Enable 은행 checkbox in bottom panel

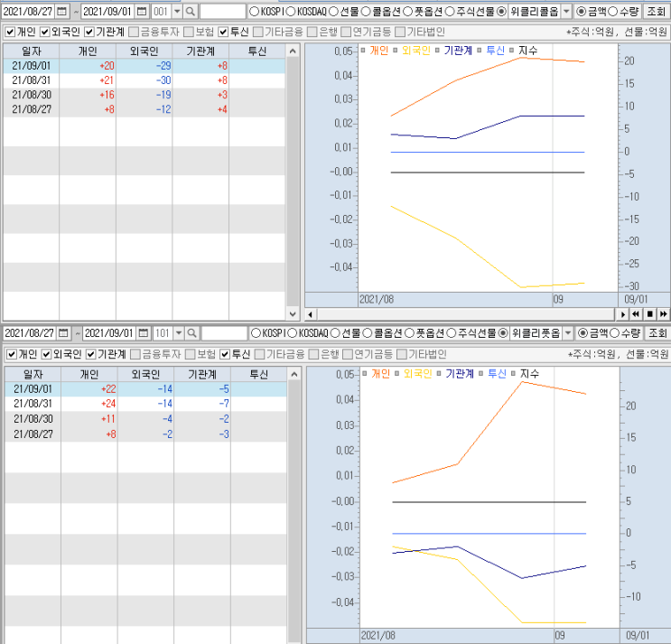(314, 354)
